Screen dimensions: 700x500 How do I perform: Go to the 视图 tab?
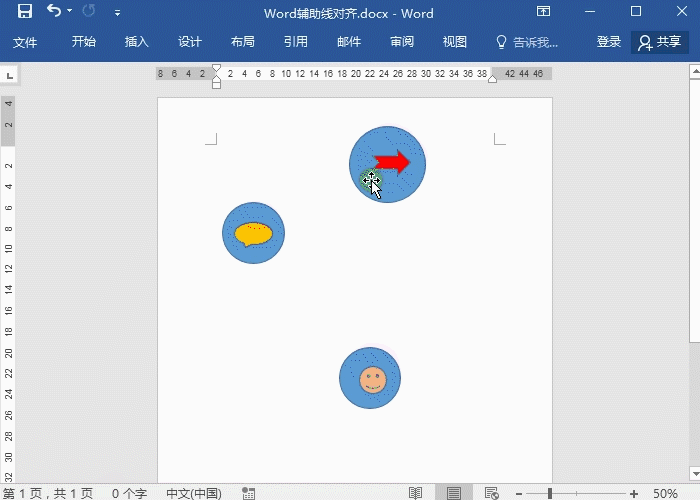tap(454, 42)
